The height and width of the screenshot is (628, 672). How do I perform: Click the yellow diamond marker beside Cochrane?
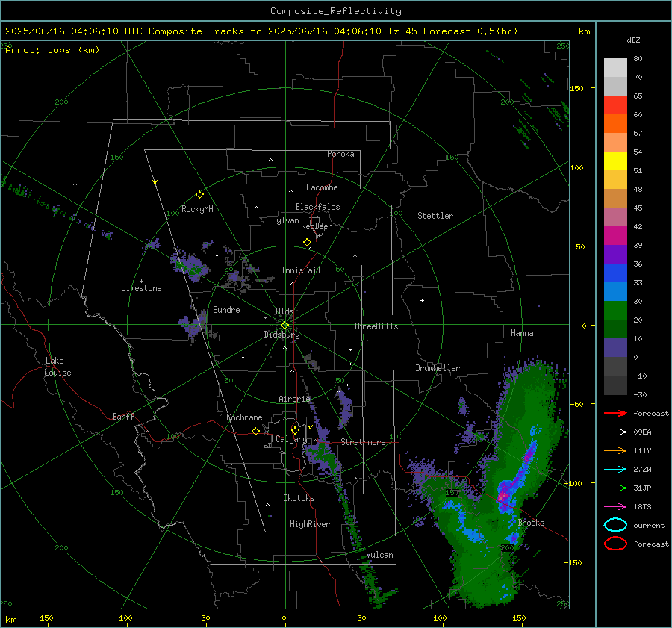click(256, 432)
